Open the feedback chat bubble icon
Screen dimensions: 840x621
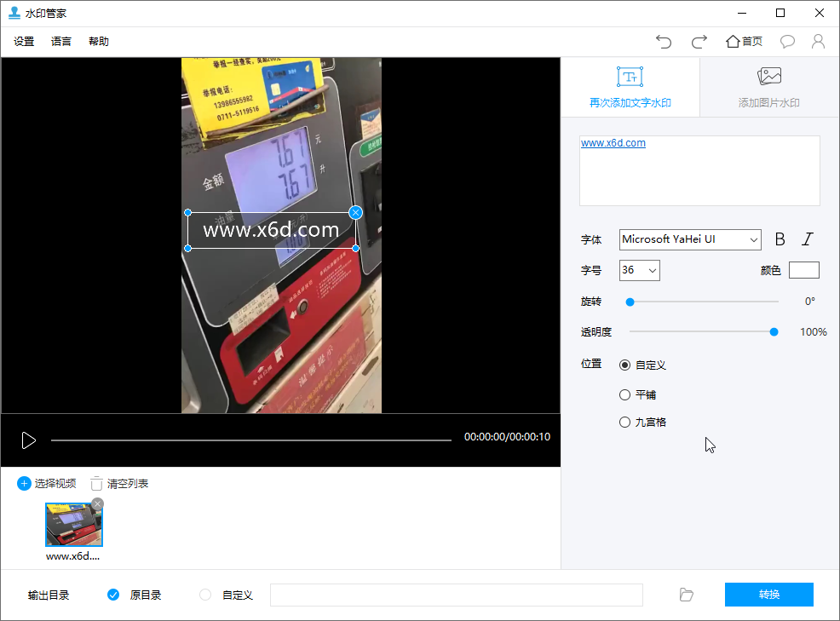787,41
